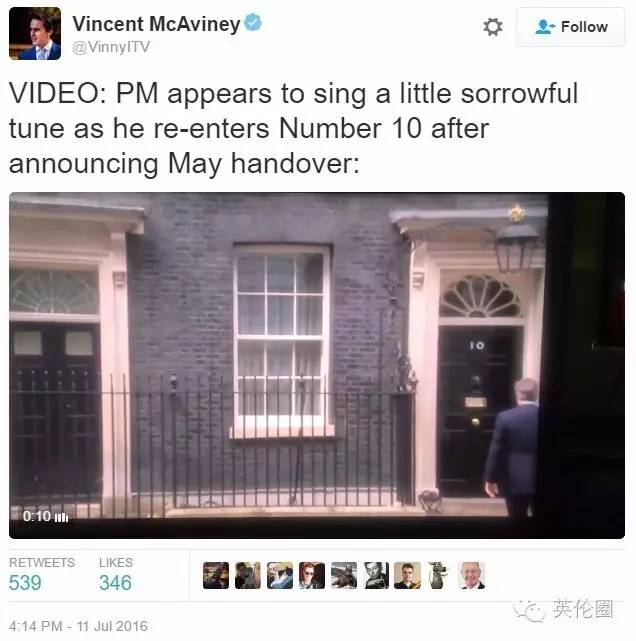Click the 0:10 video duration indicator
636x641 pixels.
click(x=45, y=516)
